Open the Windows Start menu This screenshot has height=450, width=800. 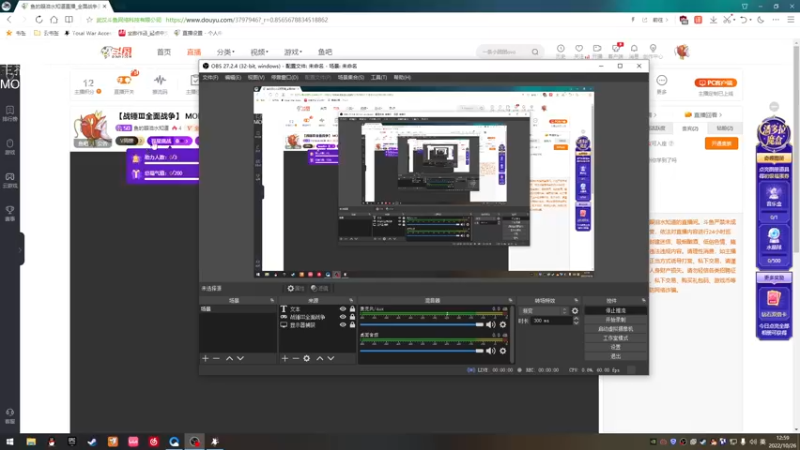tap(10, 442)
